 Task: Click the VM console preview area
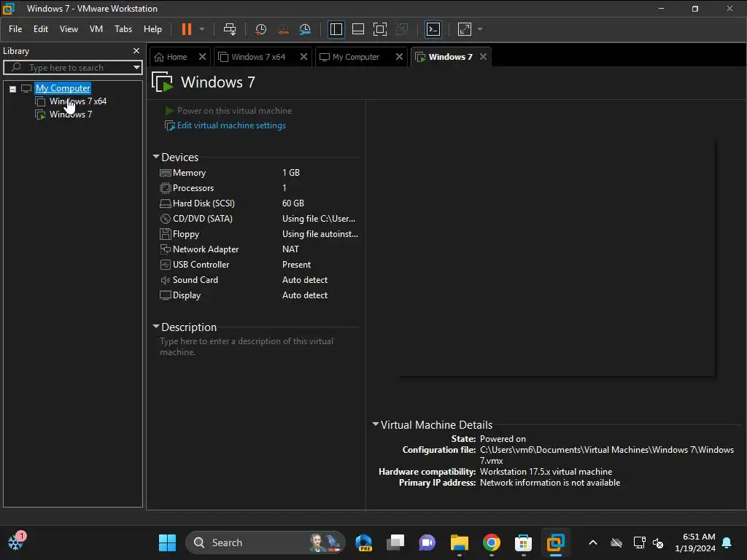pos(557,259)
